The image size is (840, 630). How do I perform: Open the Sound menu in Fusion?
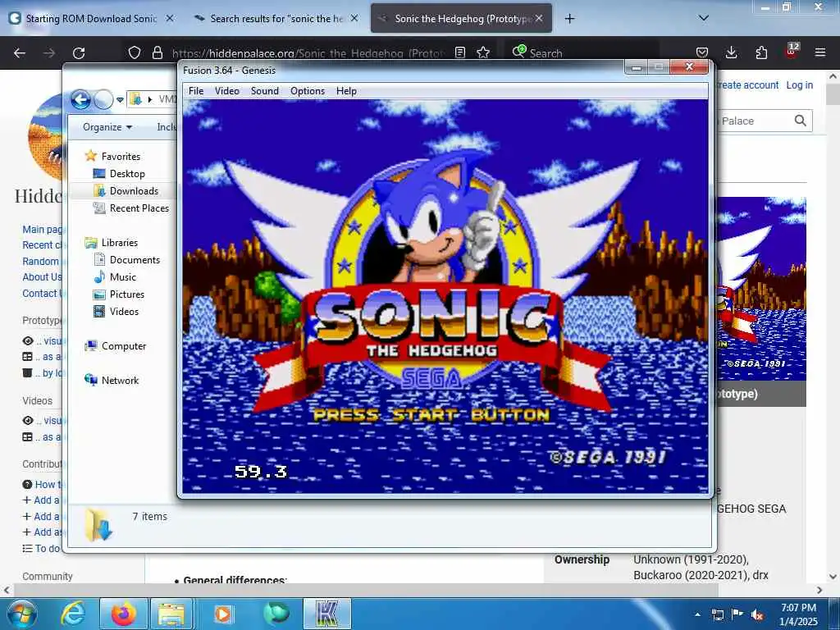(x=265, y=91)
